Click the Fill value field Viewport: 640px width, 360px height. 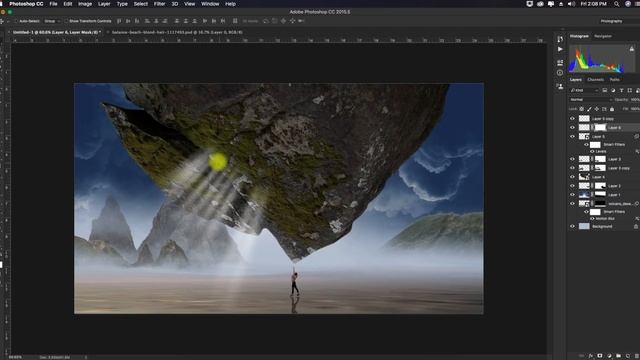coord(635,109)
